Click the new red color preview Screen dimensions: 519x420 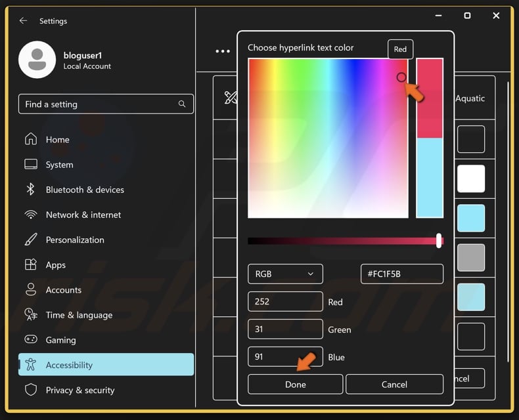(430, 98)
